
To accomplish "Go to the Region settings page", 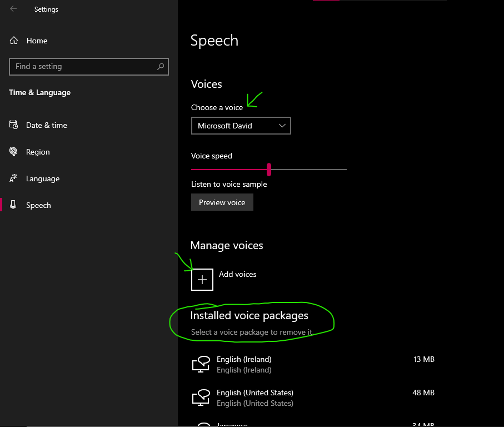I will tap(38, 152).
